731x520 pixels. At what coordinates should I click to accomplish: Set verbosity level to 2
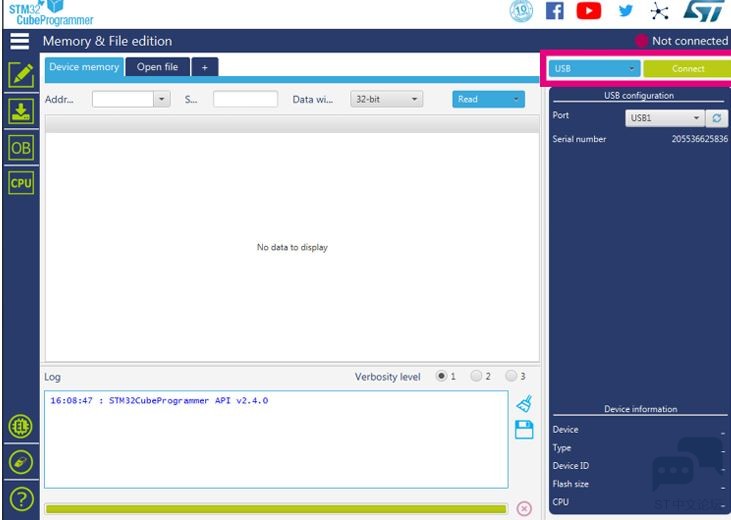[476, 377]
